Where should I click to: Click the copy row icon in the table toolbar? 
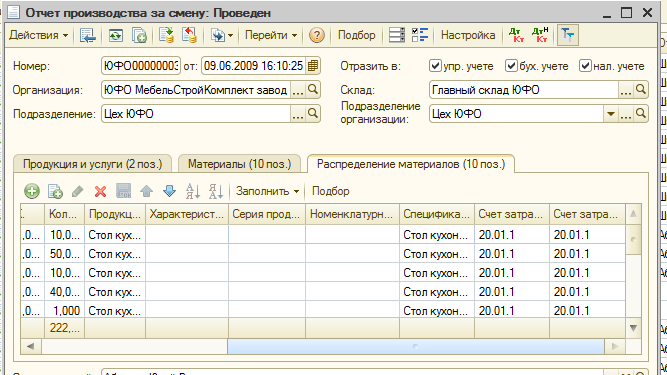click(55, 191)
